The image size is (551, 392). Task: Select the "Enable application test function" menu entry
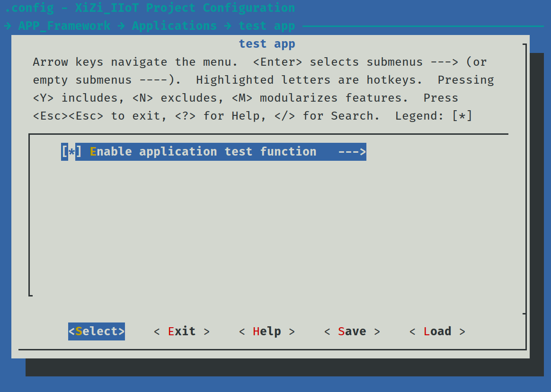(203, 152)
